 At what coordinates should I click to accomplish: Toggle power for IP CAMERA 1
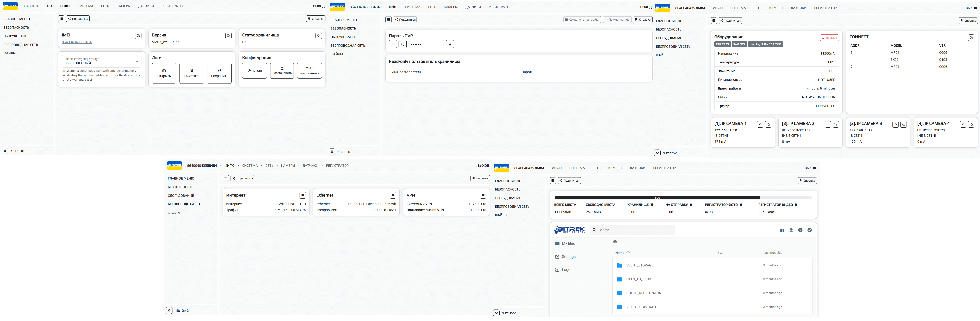[760, 124]
